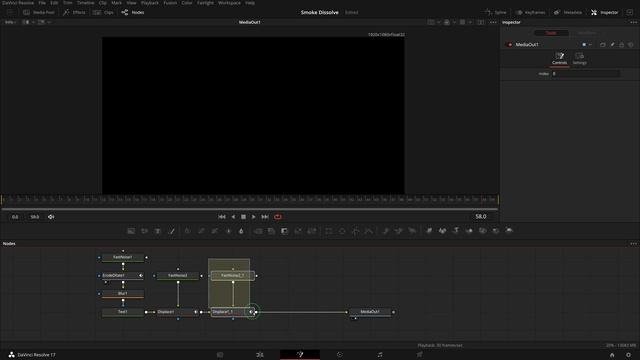Add a Renderer 3D node from toolbar
Image resolution: width=640 pixels, height=360 pixels.
click(509, 231)
